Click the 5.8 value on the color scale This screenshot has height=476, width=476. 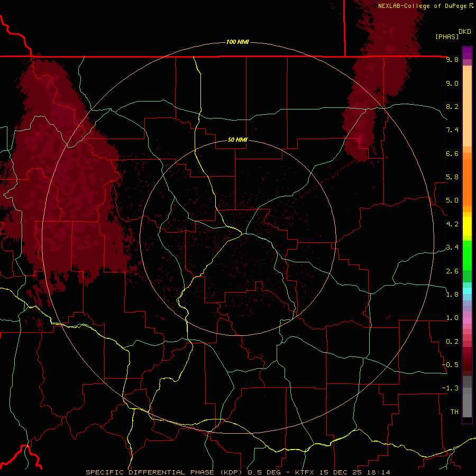click(452, 177)
